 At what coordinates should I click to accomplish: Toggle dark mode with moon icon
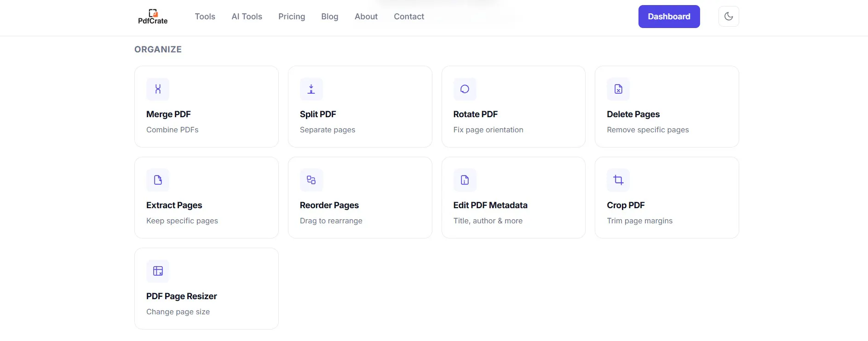coord(729,17)
